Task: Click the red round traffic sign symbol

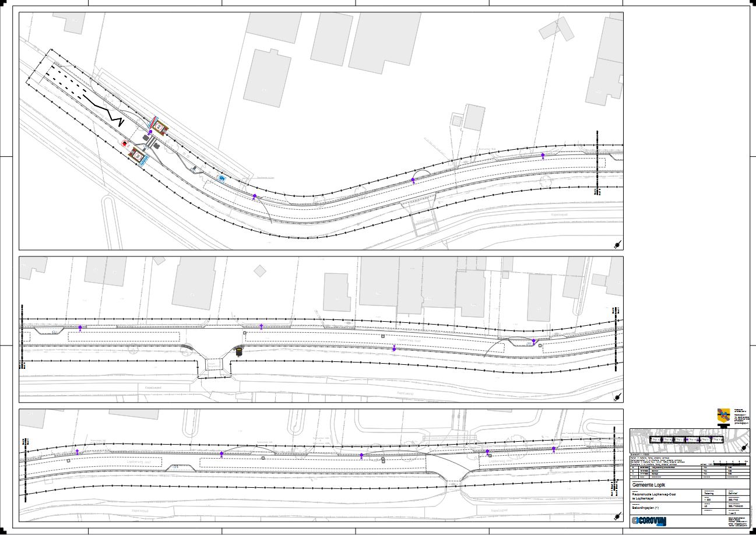Action: (124, 143)
